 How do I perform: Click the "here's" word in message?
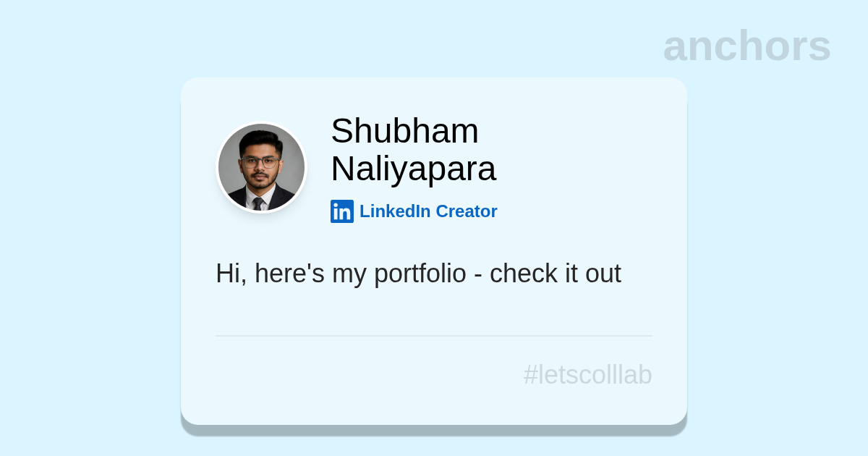[x=289, y=274]
